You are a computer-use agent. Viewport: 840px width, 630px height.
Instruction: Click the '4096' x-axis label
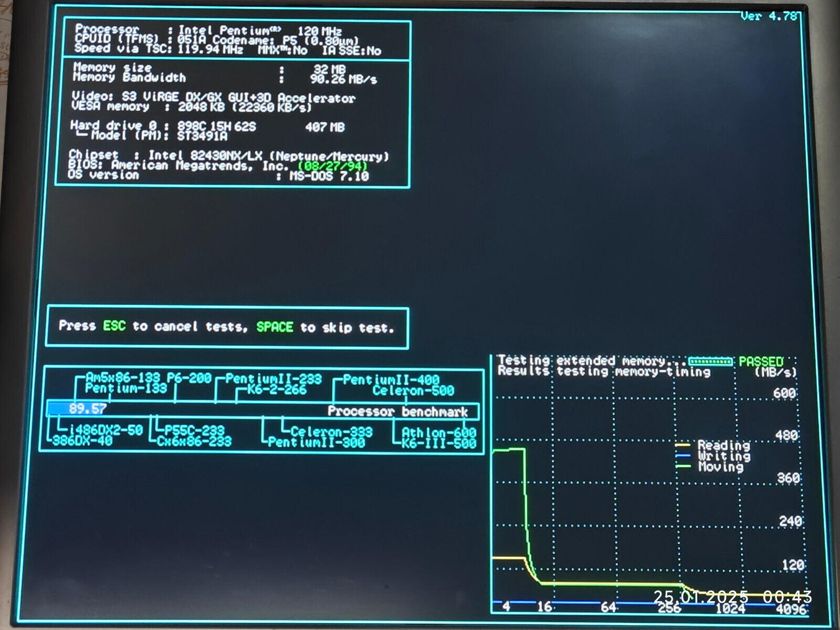[791, 609]
